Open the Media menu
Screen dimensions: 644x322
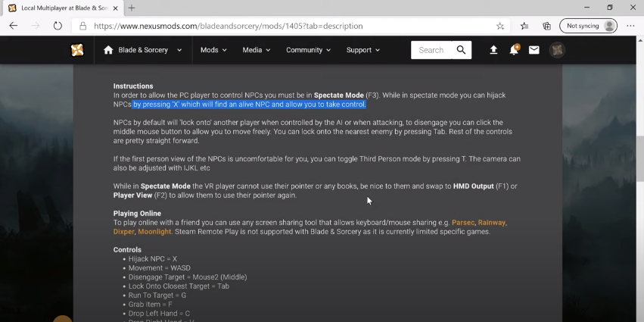(x=257, y=50)
